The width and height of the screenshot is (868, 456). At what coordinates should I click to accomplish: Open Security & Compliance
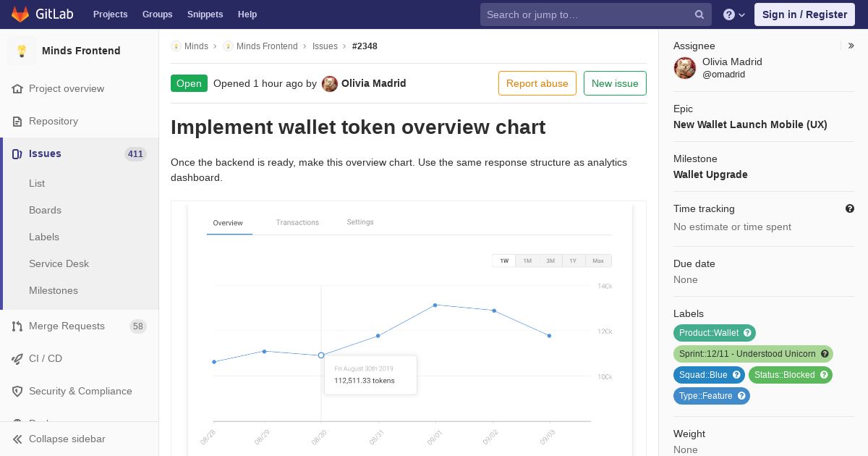(80, 392)
